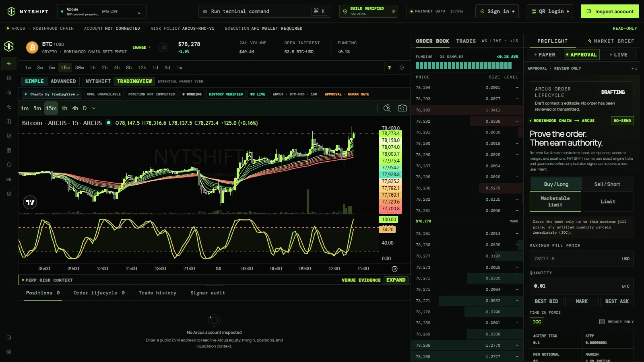Image resolution: width=644 pixels, height=362 pixels.
Task: Select the 1h timeframe in top interval row
Action: tap(93, 68)
